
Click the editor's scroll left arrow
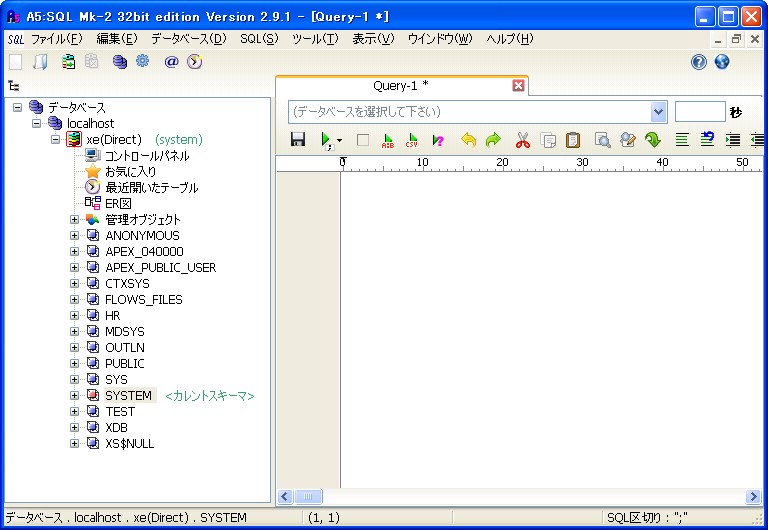pos(286,497)
